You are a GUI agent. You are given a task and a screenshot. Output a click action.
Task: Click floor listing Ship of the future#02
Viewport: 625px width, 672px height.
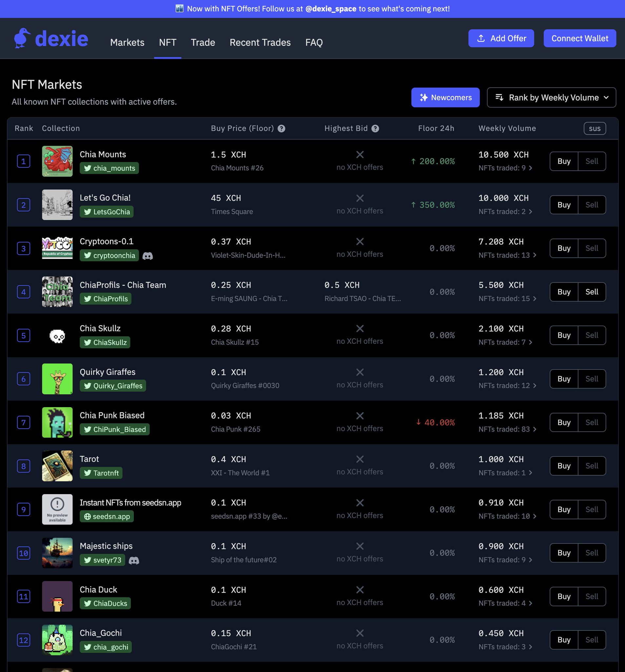(x=244, y=560)
